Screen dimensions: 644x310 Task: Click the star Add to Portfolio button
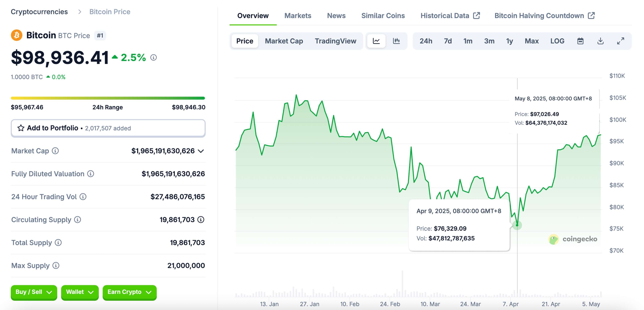point(108,128)
